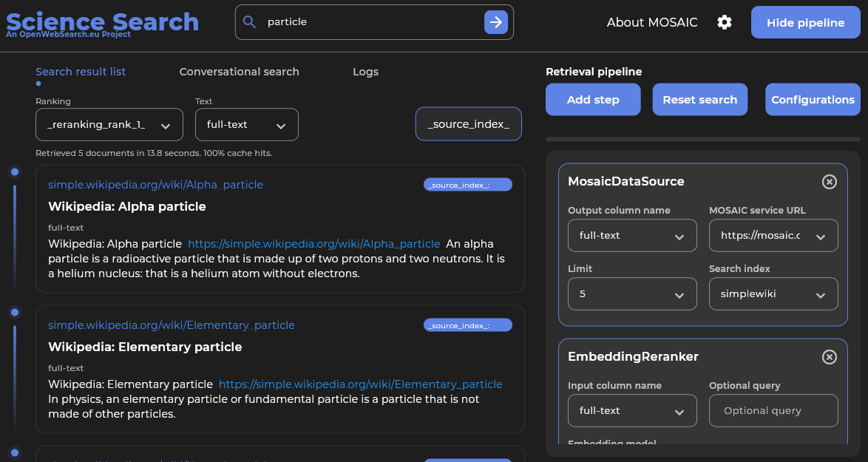Open https Alpha_particle link in full-text
Viewport: 868px width, 462px height.
tap(314, 244)
